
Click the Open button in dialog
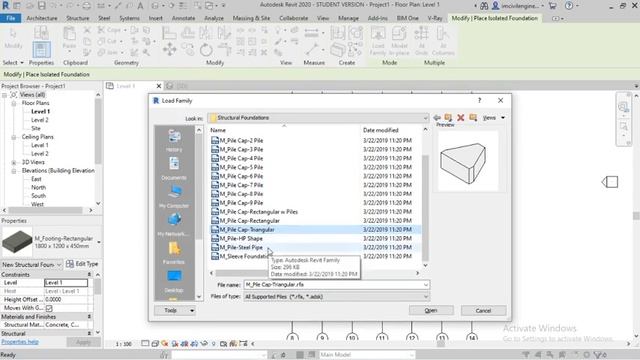pos(431,311)
